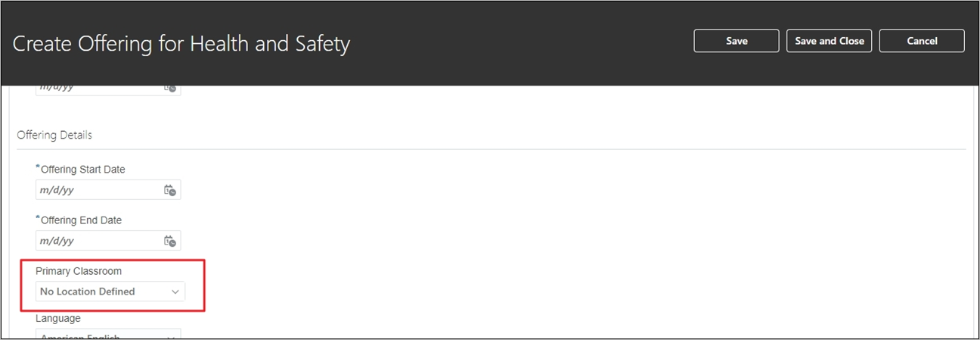Open the Offering End Date calendar picker
Image resolution: width=980 pixels, height=340 pixels.
click(x=170, y=241)
